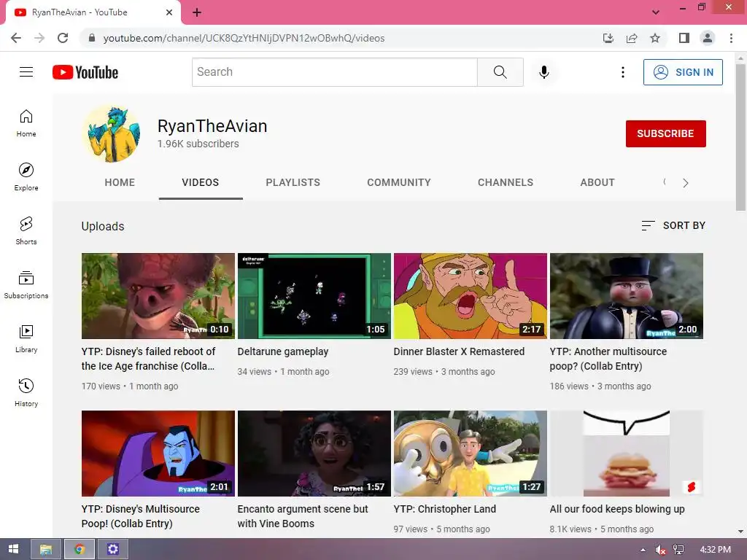
Task: Show hidden system tray icons arrow
Action: pos(643,550)
